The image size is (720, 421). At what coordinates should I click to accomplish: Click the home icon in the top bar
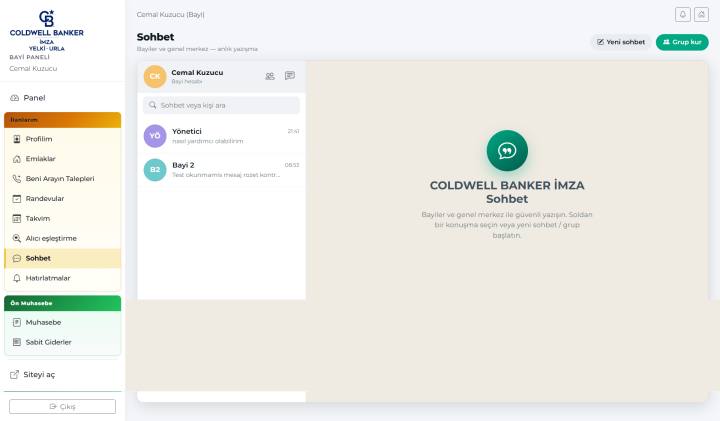coord(701,15)
